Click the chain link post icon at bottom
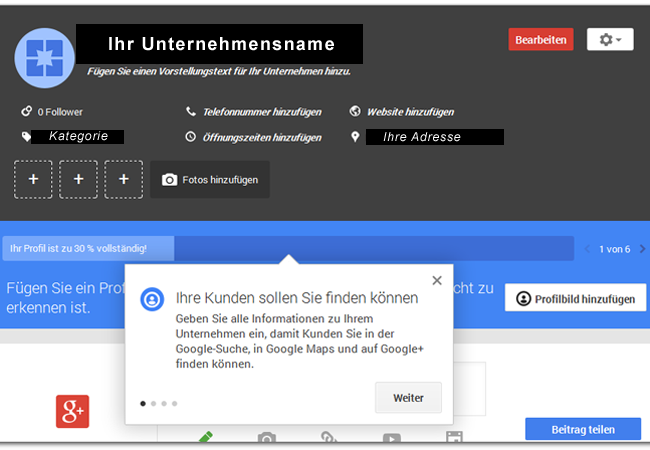Image resolution: width=650 pixels, height=450 pixels. click(328, 437)
